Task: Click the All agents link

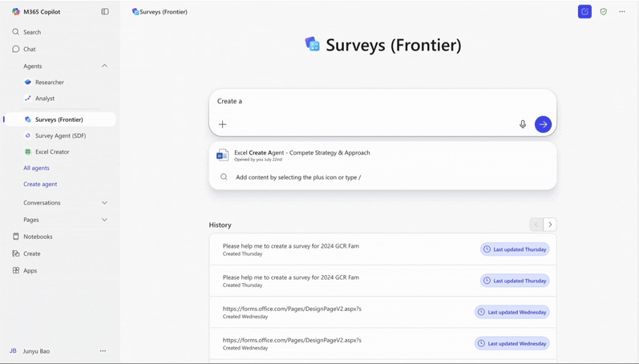Action: [36, 168]
